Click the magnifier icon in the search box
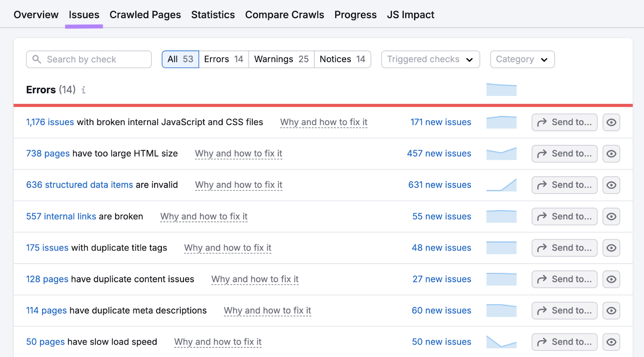644x357 pixels. tap(37, 59)
